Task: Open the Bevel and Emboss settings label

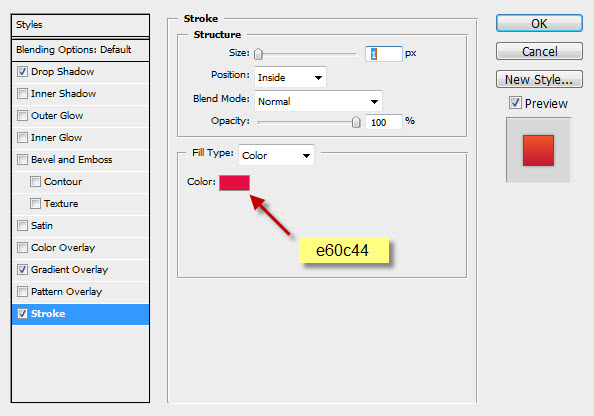Action: (72, 160)
